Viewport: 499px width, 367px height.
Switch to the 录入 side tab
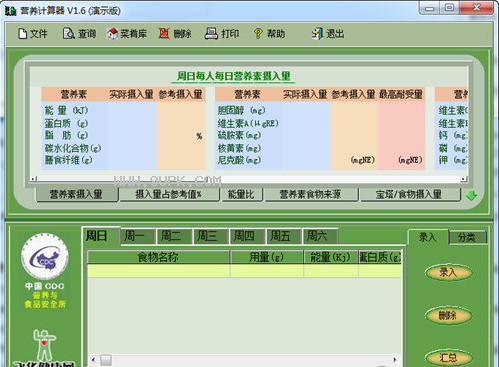click(428, 237)
